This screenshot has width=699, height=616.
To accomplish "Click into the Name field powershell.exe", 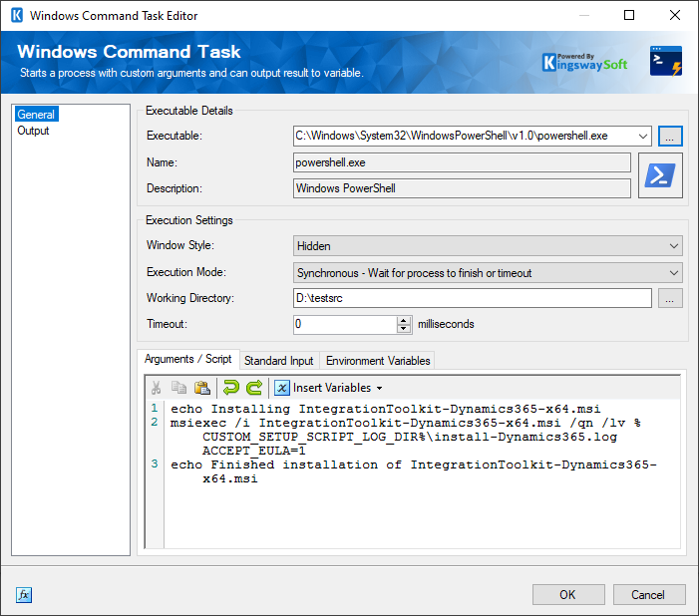I will (x=462, y=162).
